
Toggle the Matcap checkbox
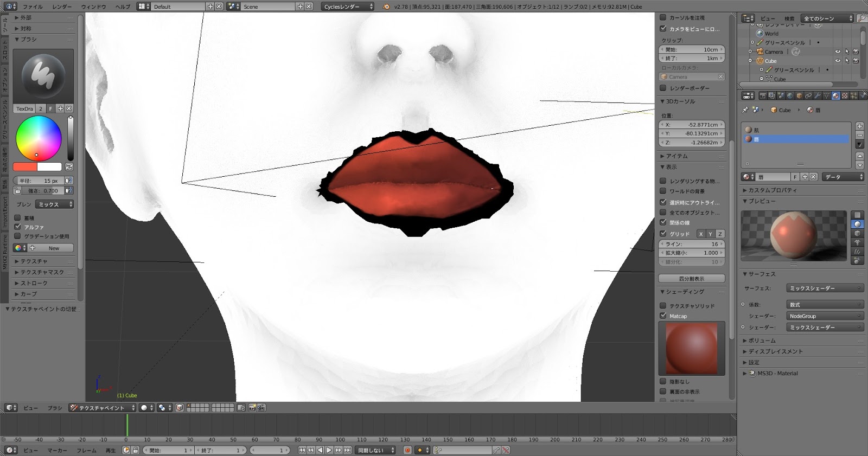pyautogui.click(x=663, y=316)
